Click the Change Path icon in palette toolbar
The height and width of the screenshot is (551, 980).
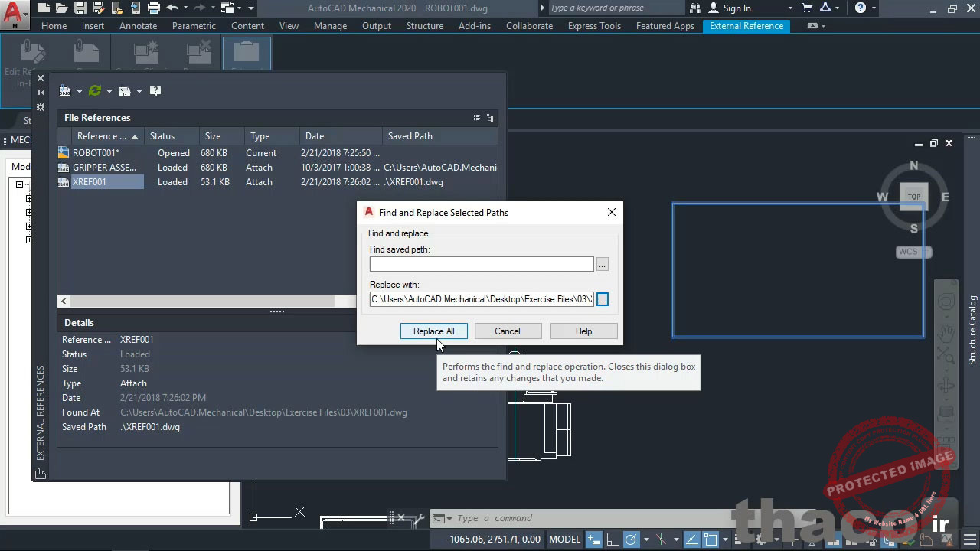pos(125,91)
